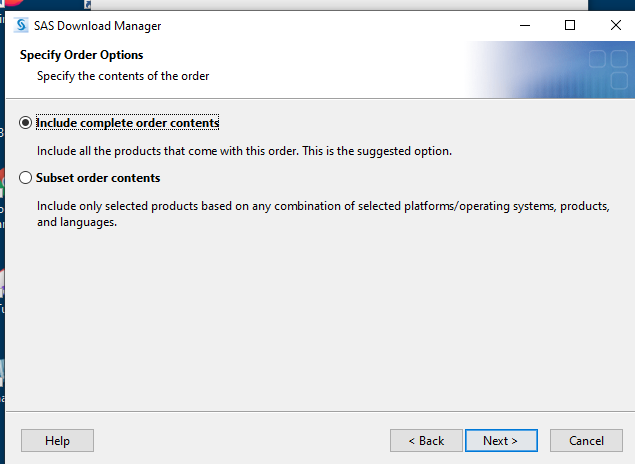The height and width of the screenshot is (464, 635).
Task: Click the "Include complete order contents" label text
Action: (x=127, y=123)
